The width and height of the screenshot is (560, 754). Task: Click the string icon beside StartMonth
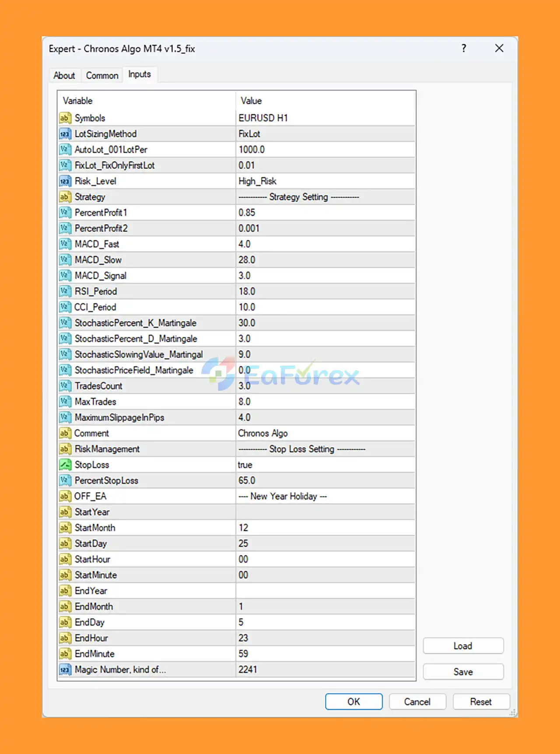tap(65, 528)
